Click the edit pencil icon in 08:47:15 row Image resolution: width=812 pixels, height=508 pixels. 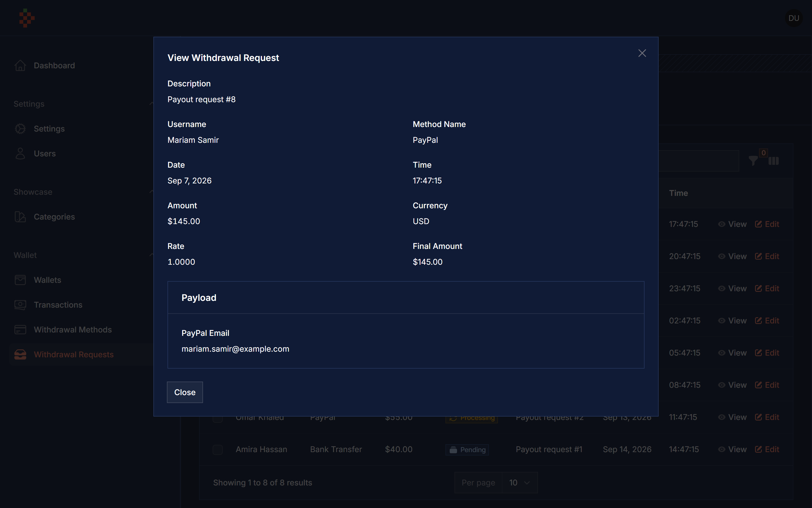758,385
